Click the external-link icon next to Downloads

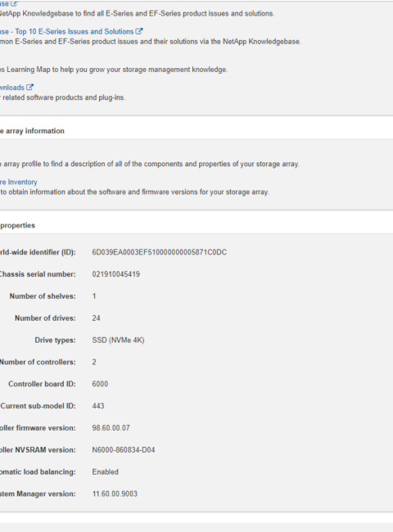(29, 88)
